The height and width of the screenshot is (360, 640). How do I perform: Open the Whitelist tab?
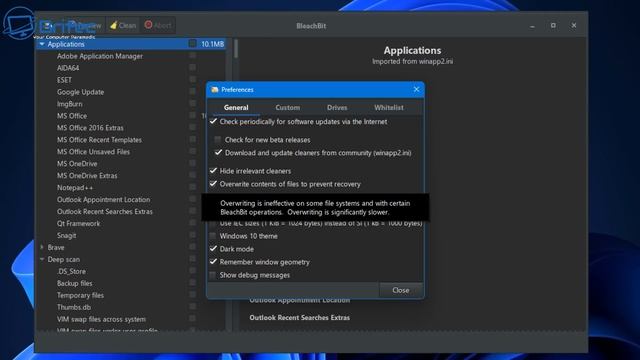pos(389,107)
